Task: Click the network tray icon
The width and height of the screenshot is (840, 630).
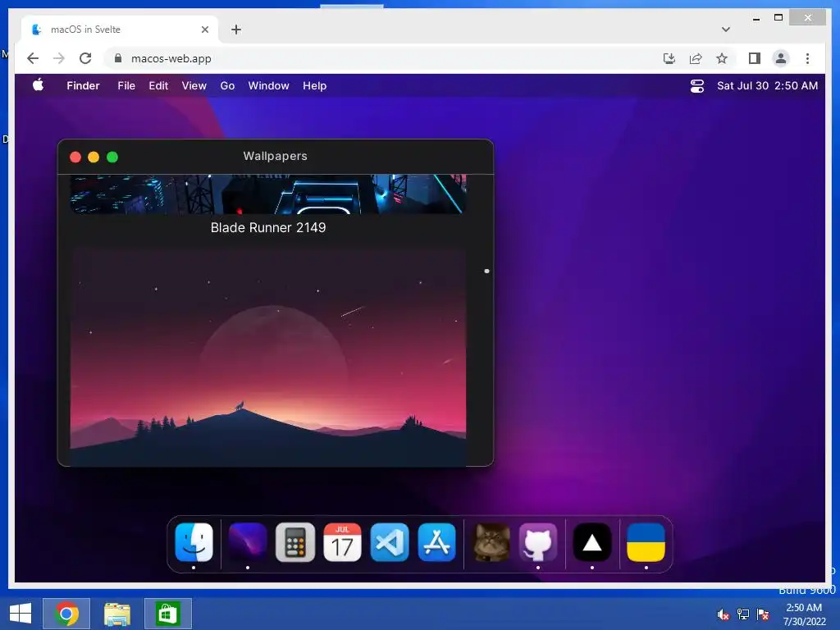Action: tap(743, 614)
